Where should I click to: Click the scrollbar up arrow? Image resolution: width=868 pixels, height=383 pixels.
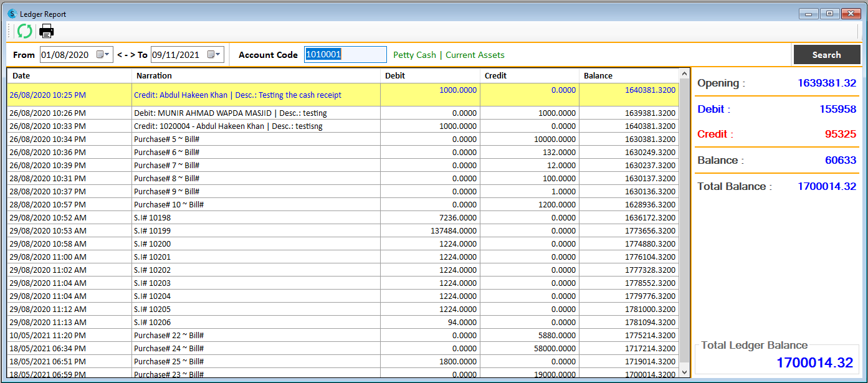click(x=685, y=73)
